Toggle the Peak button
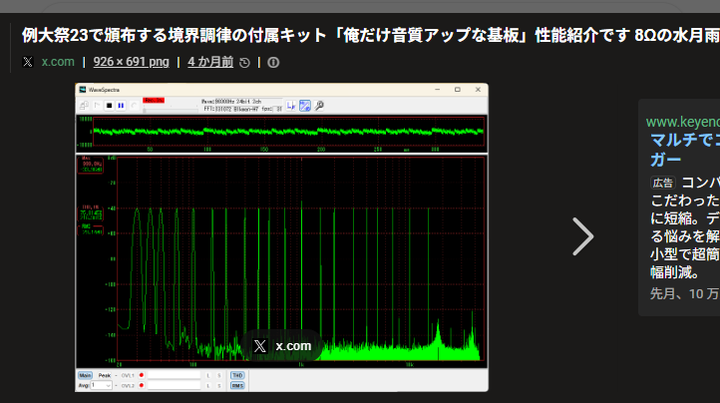 (104, 375)
